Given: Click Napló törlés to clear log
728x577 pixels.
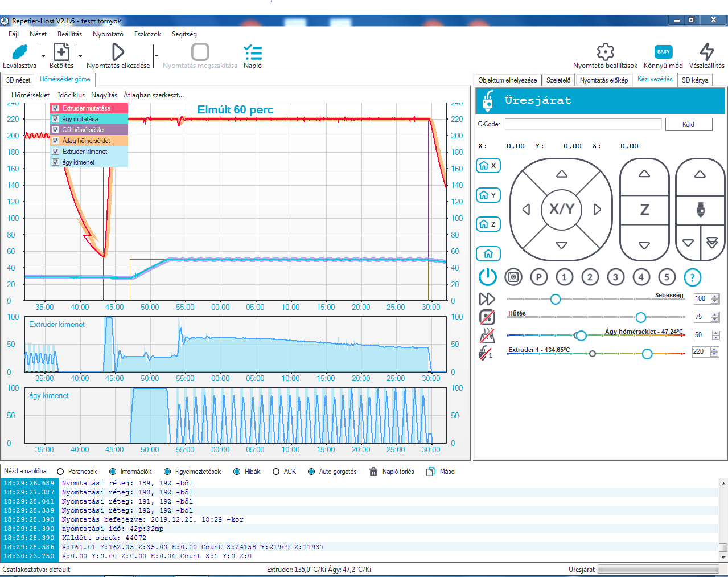Looking at the screenshot, I should click(392, 472).
